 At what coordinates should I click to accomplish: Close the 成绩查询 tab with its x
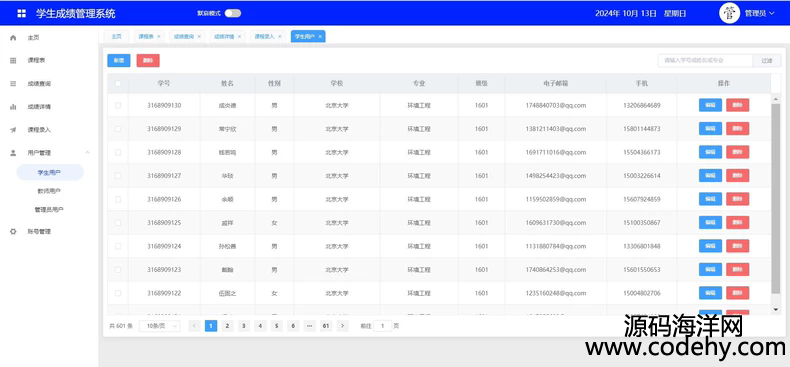(199, 36)
